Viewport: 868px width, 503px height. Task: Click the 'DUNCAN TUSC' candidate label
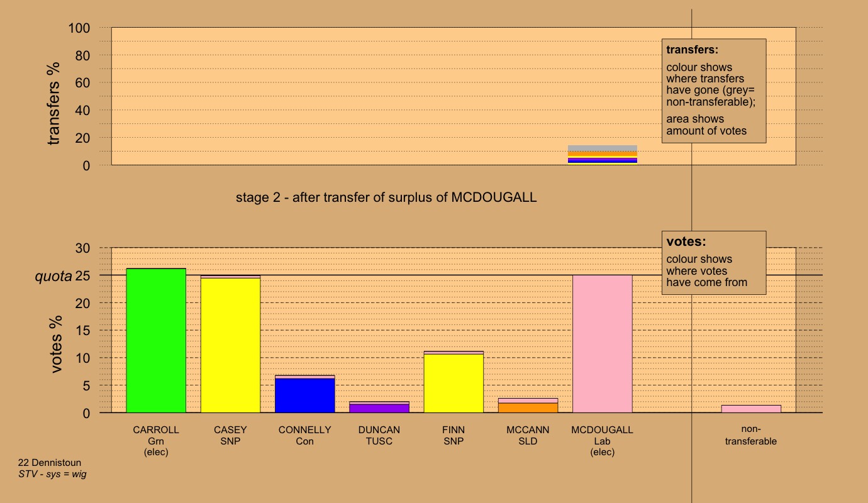[379, 436]
